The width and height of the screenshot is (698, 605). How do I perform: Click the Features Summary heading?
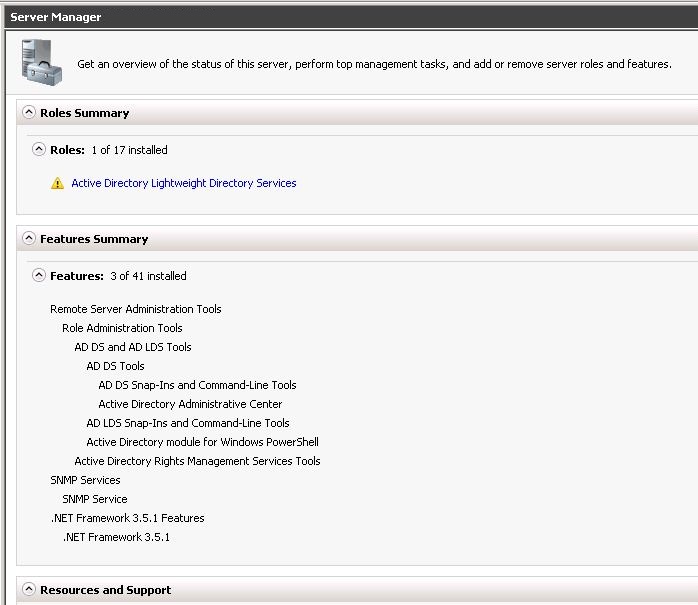click(94, 239)
